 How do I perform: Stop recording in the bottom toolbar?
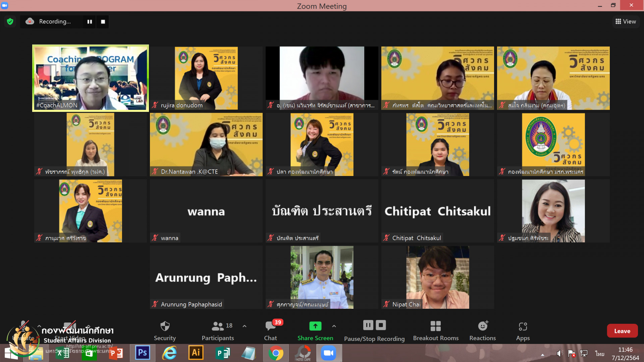[381, 325]
